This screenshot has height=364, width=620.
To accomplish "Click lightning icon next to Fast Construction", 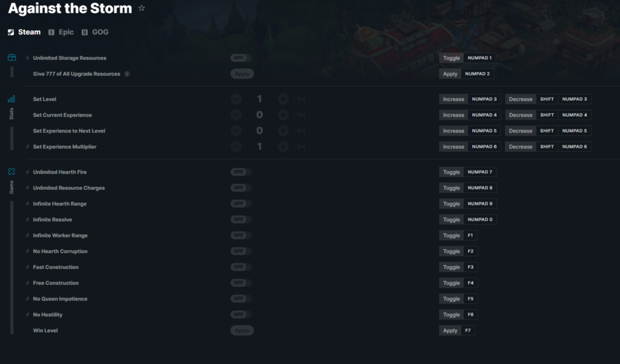I will point(28,267).
